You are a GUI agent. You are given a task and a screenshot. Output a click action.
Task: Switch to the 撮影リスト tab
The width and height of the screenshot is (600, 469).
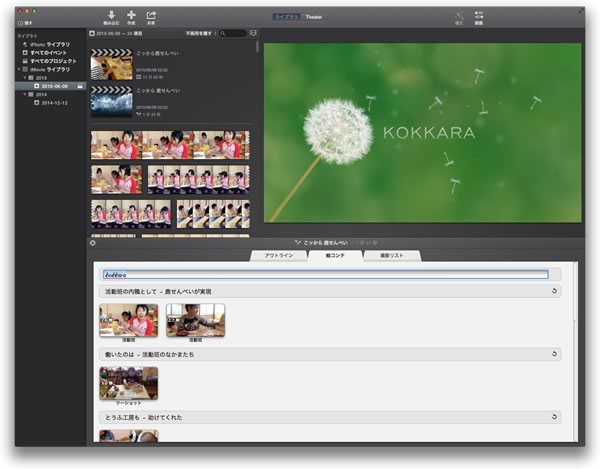pos(392,256)
